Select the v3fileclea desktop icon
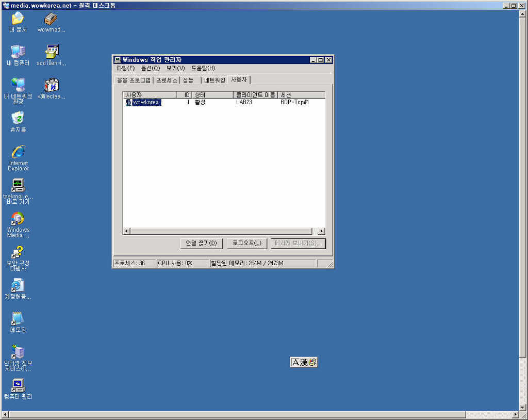 click(x=52, y=85)
